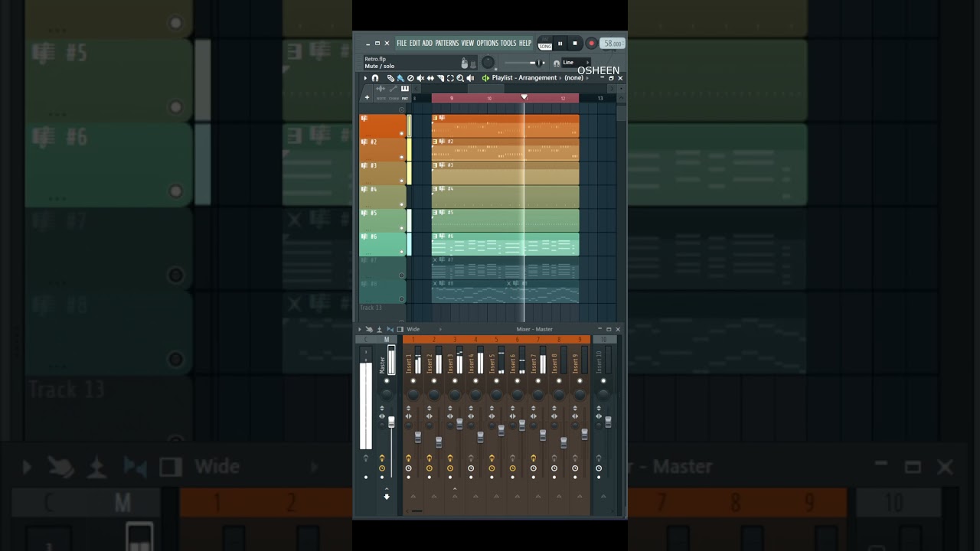Image resolution: width=980 pixels, height=551 pixels.
Task: Toggle the PAT/SONG mode switch
Action: pyautogui.click(x=545, y=43)
